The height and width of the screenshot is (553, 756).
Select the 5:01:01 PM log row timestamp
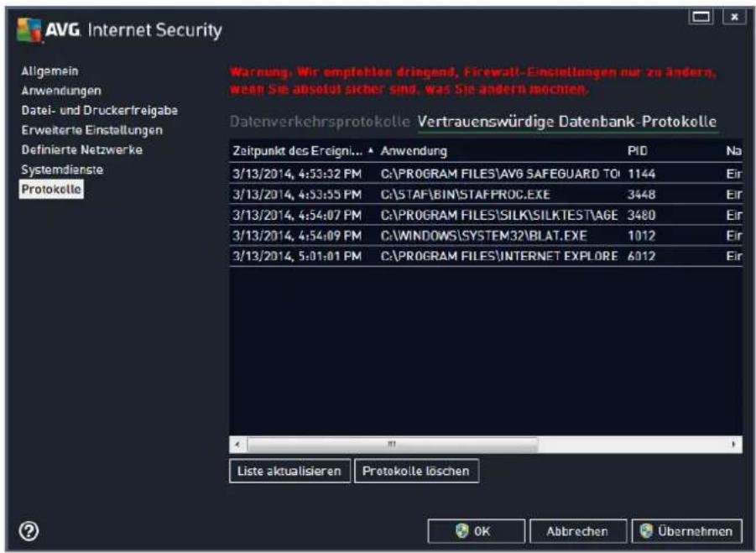tap(297, 256)
